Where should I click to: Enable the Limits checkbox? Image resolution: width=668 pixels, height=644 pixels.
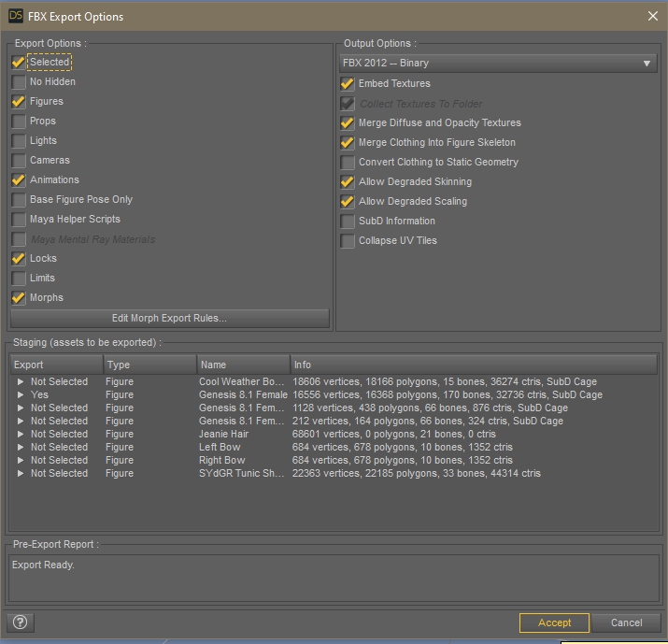(x=19, y=278)
